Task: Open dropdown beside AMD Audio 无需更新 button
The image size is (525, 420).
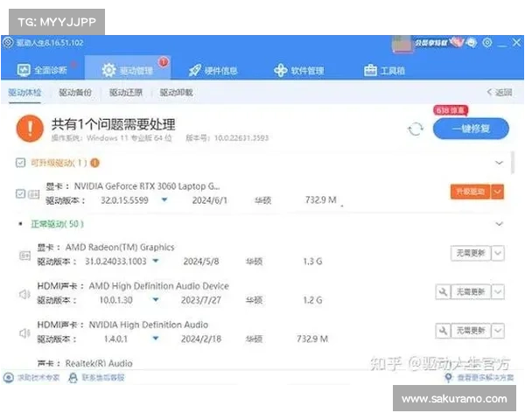Action: coord(498,291)
